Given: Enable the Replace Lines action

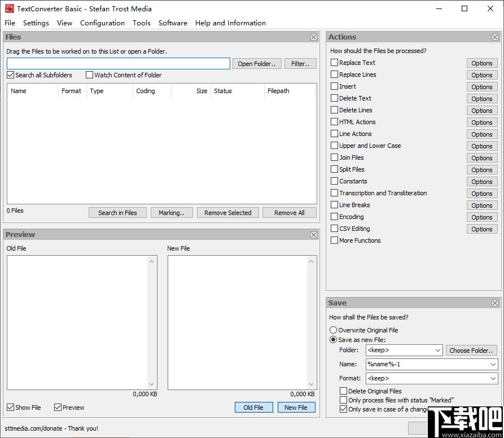Looking at the screenshot, I should (x=334, y=75).
